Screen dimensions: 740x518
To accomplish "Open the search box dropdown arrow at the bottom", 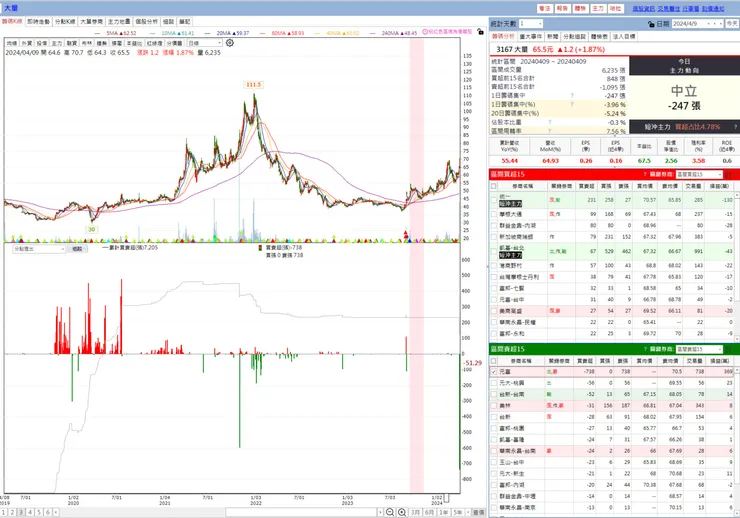I will pyautogui.click(x=380, y=512).
